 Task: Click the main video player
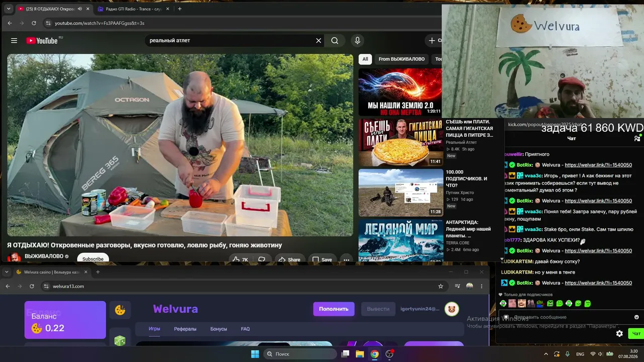coord(180,145)
